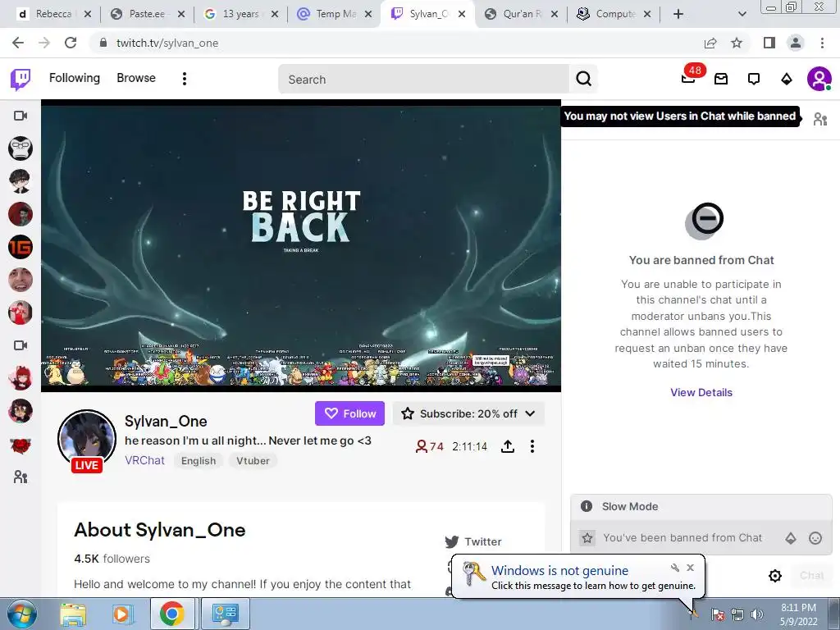Open the purple user avatar menu

pos(819,80)
